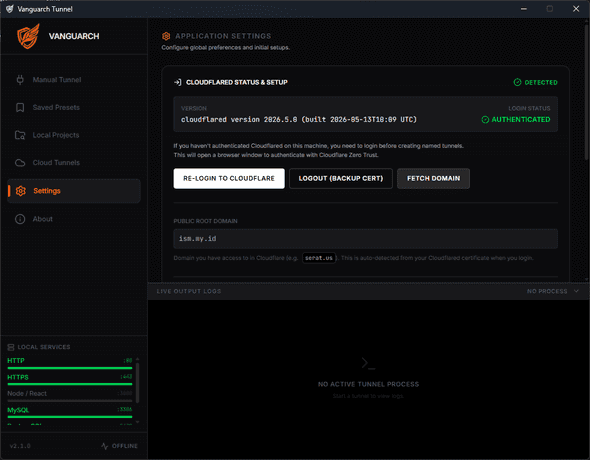Select the Settings menu item

point(74,191)
